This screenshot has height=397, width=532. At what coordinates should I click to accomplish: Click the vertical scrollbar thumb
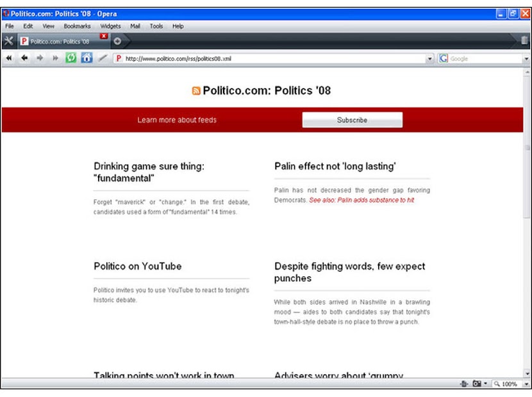(527, 147)
